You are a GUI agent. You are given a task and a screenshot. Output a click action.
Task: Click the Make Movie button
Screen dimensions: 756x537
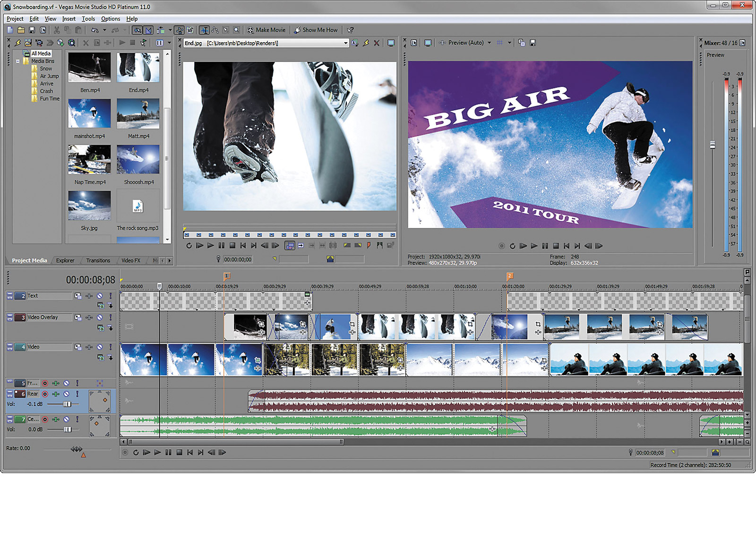[x=266, y=30]
